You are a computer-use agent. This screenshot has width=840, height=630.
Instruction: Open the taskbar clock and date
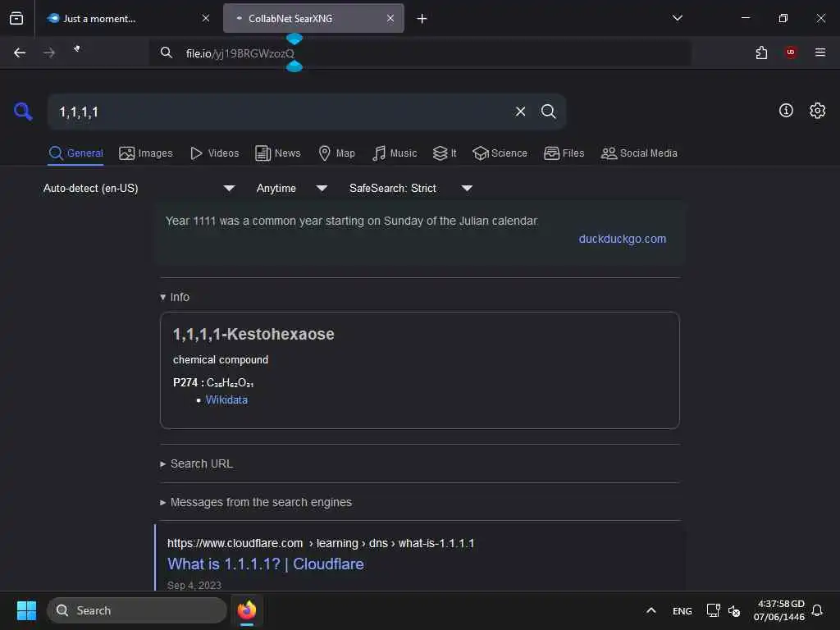pyautogui.click(x=779, y=610)
